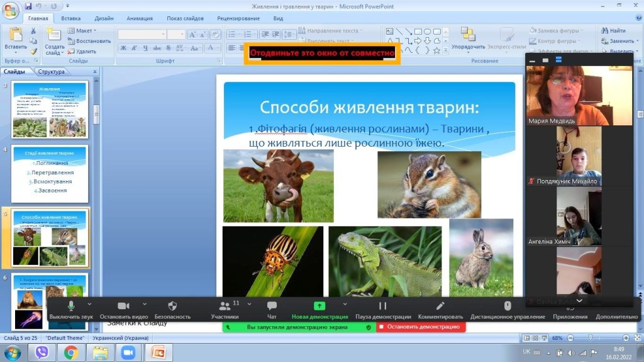Stop camera with Остановить видео

[123, 307]
